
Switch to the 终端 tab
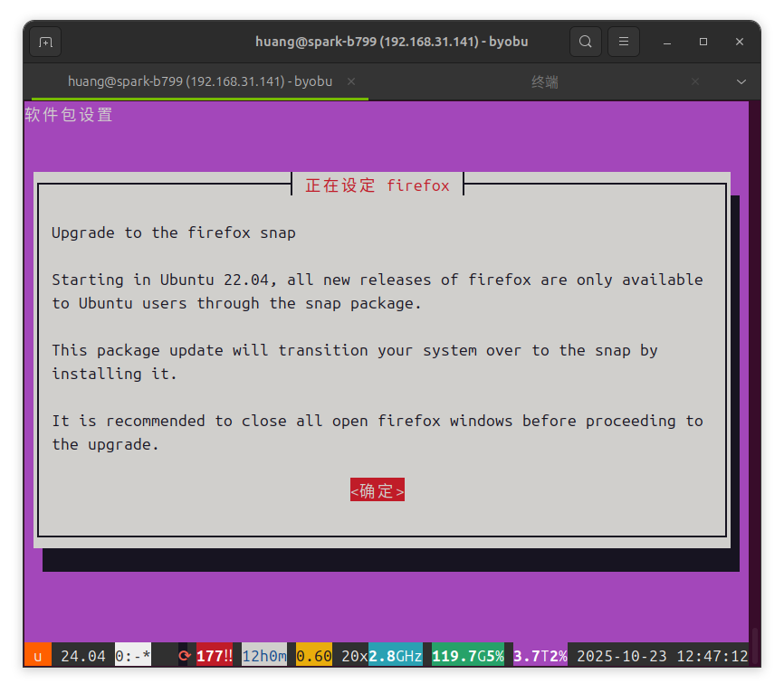(545, 81)
